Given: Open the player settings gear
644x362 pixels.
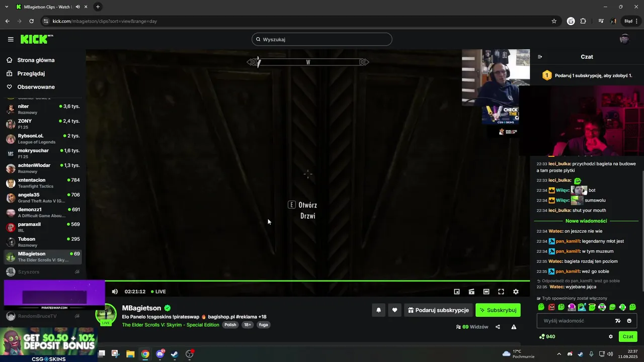Looking at the screenshot, I should pos(516,292).
